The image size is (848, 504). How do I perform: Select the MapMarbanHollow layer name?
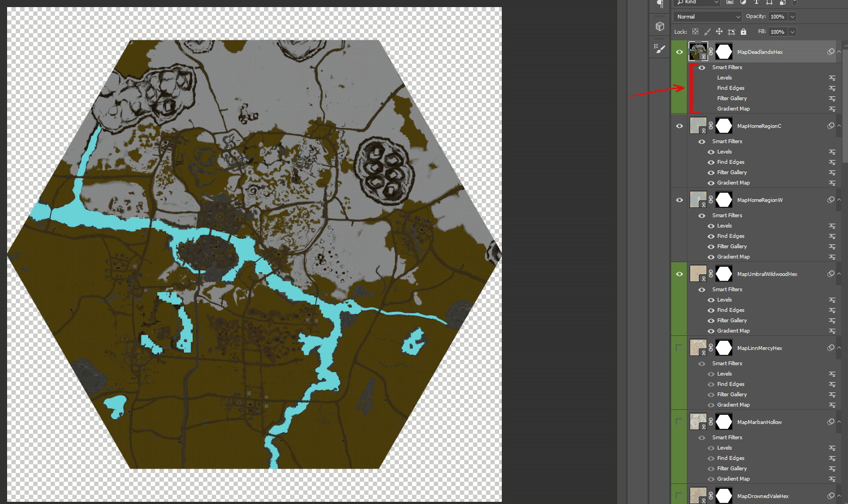[759, 422]
